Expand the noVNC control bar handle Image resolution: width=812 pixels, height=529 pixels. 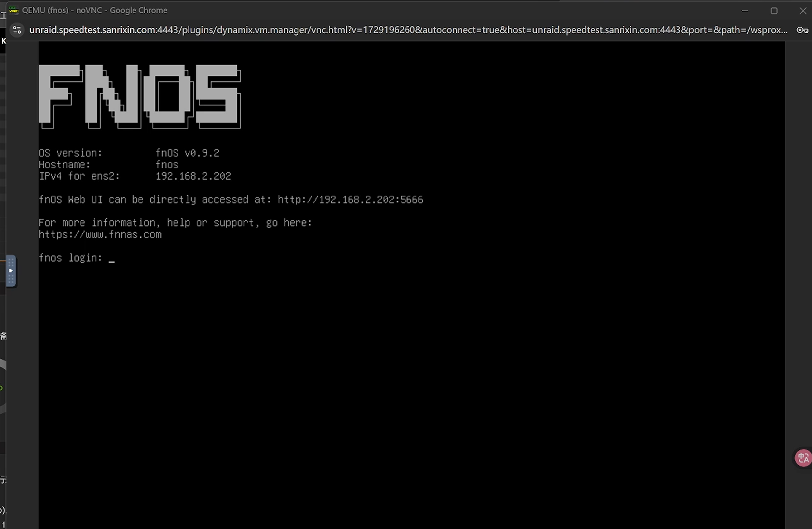pyautogui.click(x=11, y=271)
